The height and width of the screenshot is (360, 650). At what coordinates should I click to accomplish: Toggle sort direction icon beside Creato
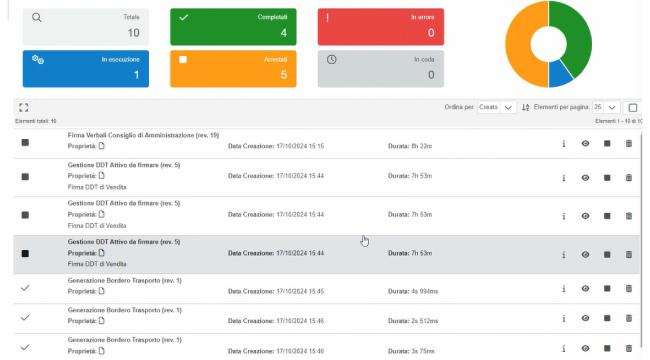point(525,107)
